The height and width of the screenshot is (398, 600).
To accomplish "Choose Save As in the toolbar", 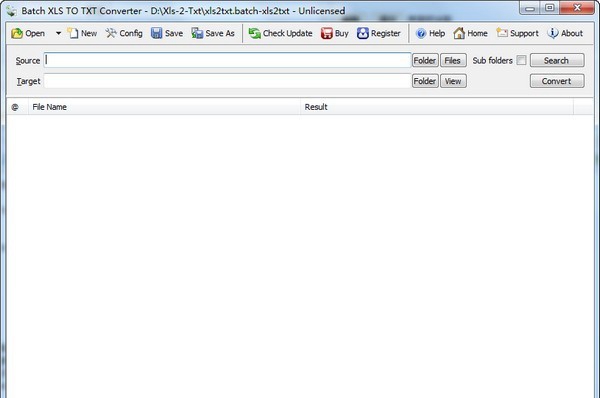I will pyautogui.click(x=213, y=33).
